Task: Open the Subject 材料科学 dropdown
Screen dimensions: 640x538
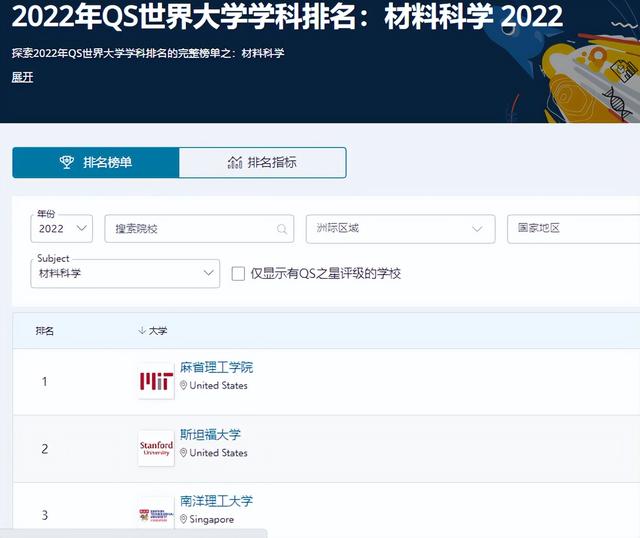Action: tap(125, 273)
